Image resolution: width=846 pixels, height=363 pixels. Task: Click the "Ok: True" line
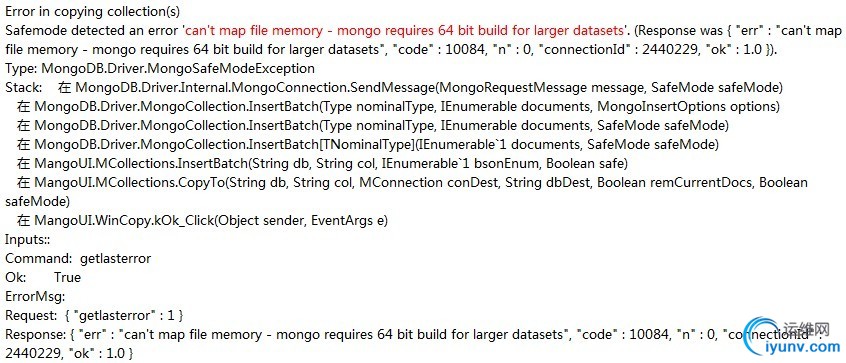click(x=43, y=277)
